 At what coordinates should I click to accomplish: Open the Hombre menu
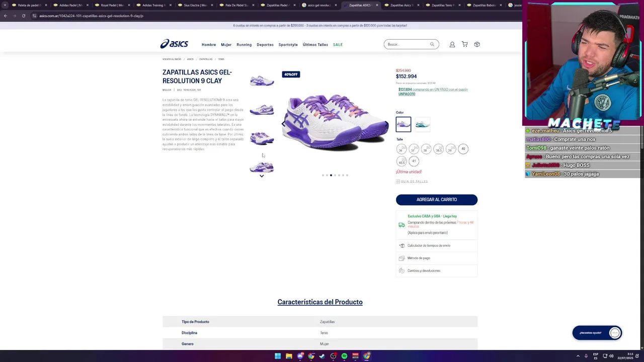[x=209, y=45]
